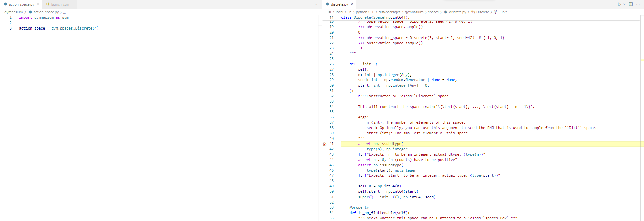644x221 pixels.
Task: Click the 'Args:' docstring heading on line 36
Action: [x=363, y=117]
